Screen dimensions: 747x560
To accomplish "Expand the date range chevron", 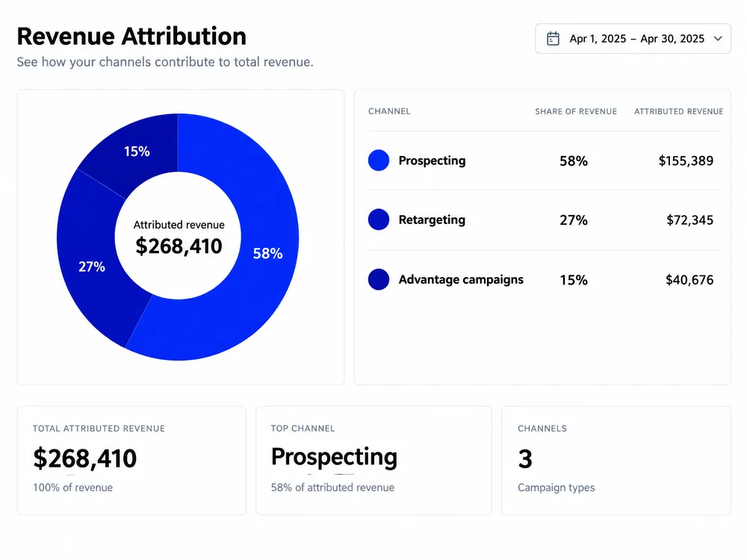I will [x=718, y=39].
